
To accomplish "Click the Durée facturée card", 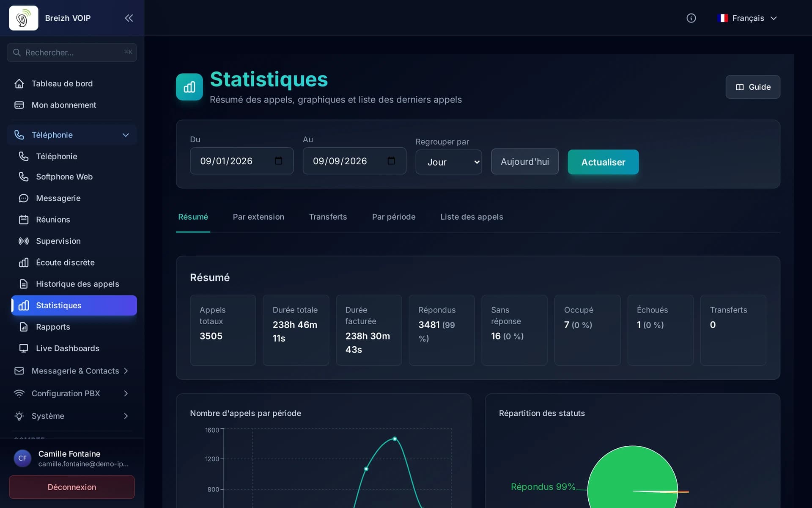I will tap(369, 330).
